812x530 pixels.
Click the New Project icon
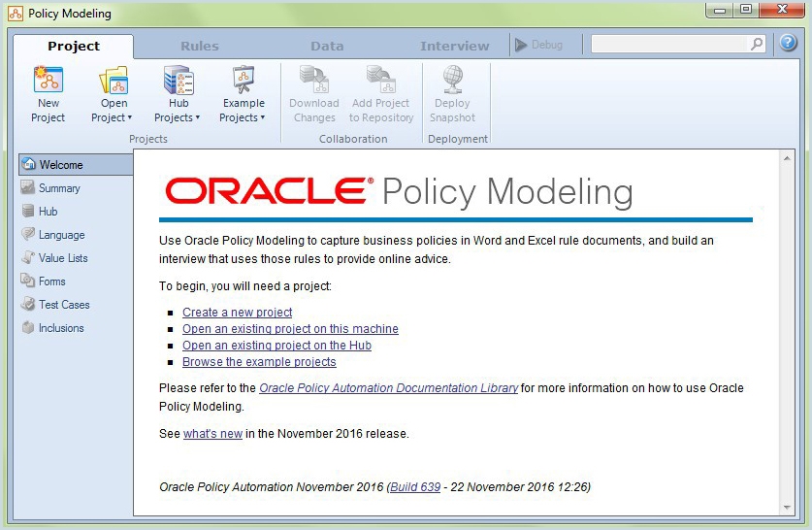pos(48,83)
